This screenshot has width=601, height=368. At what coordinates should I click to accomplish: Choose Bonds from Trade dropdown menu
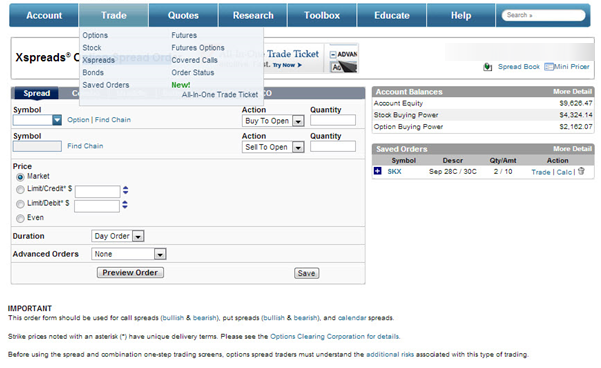point(93,72)
